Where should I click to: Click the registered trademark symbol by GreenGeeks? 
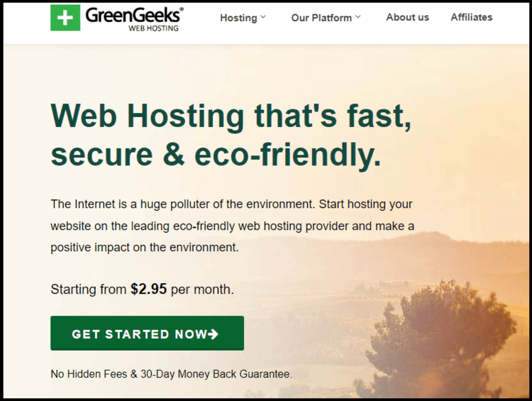(x=182, y=9)
